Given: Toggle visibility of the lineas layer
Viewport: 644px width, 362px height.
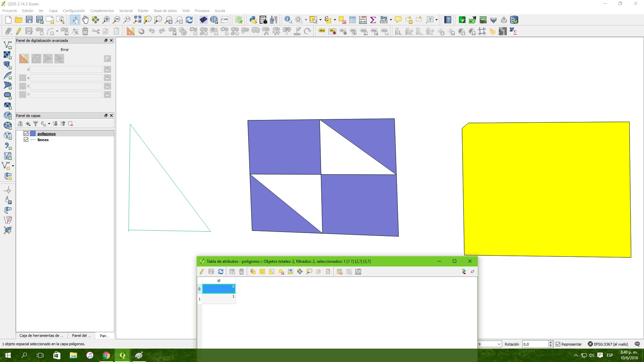Looking at the screenshot, I should 26,140.
